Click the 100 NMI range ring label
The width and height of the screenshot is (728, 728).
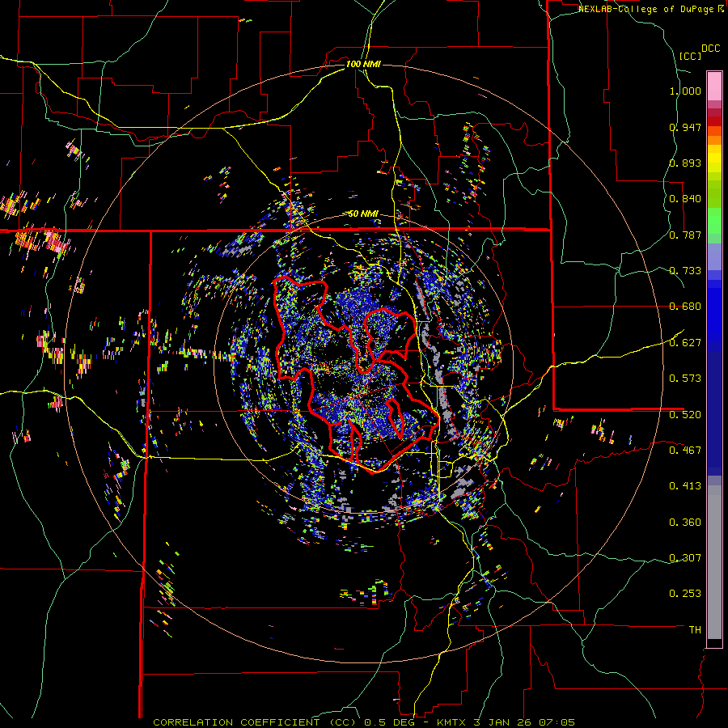[x=363, y=64]
